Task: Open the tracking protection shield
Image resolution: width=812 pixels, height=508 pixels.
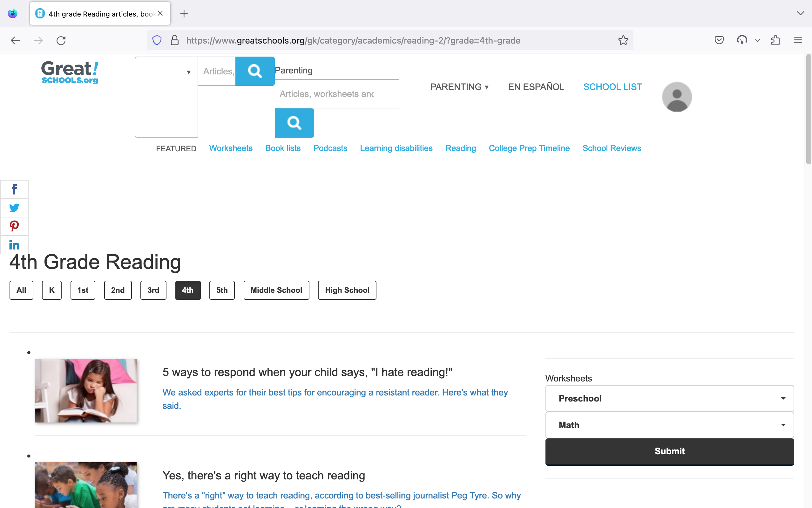Action: (156, 40)
